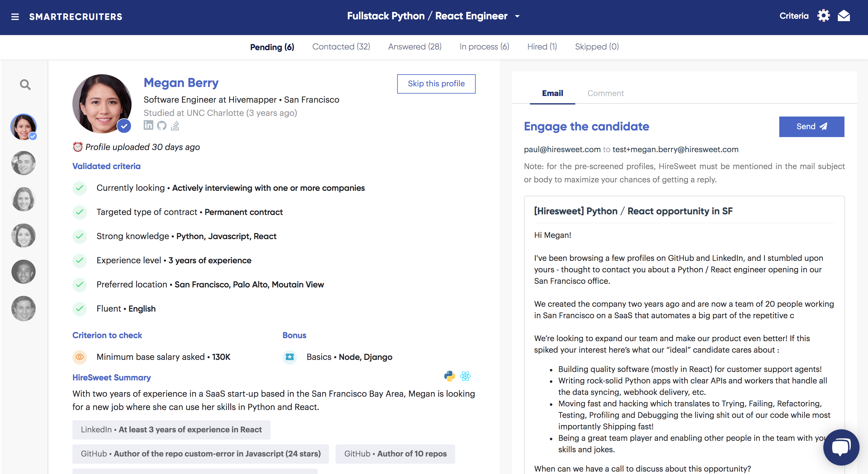Click the Currently looking green checkmark

tap(80, 188)
